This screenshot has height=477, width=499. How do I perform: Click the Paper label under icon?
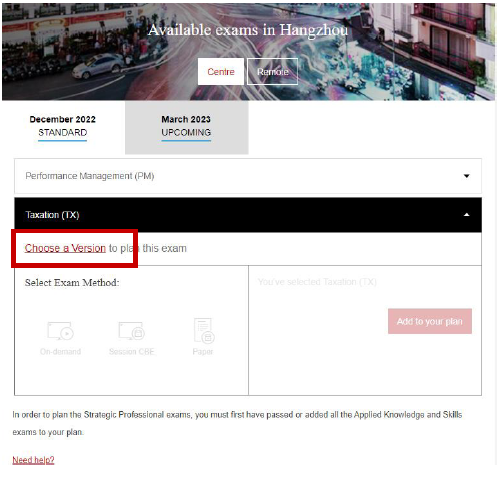pyautogui.click(x=203, y=352)
